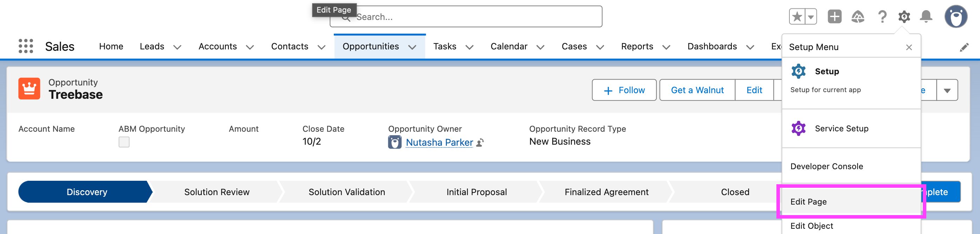Expand the Leads tab dropdown chevron
This screenshot has width=980, height=234.
tap(177, 47)
